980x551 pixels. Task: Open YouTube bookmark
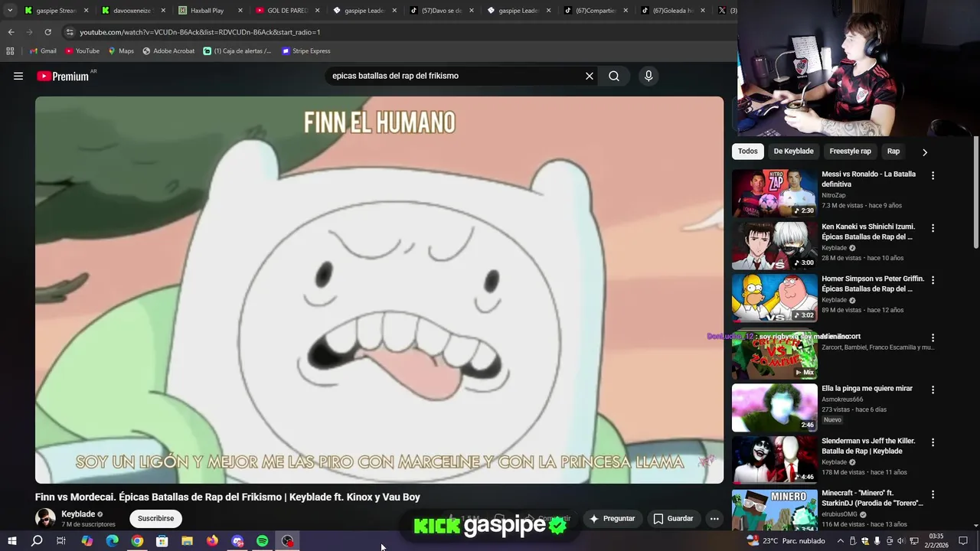click(x=82, y=51)
